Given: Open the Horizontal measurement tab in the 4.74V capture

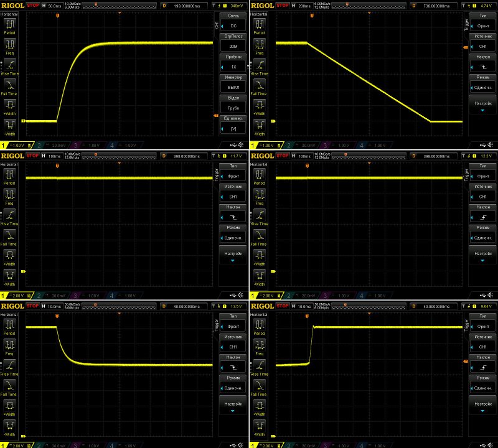Looking at the screenshot, I should pyautogui.click(x=258, y=14).
